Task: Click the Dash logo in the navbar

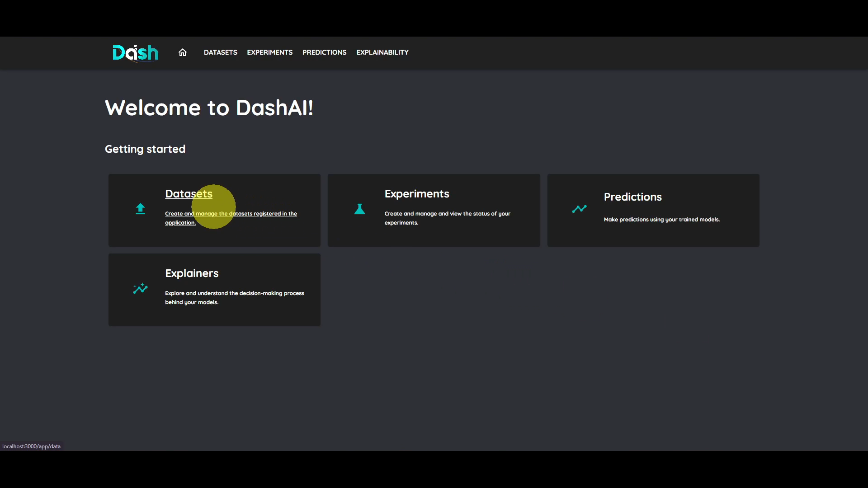Action: click(136, 53)
